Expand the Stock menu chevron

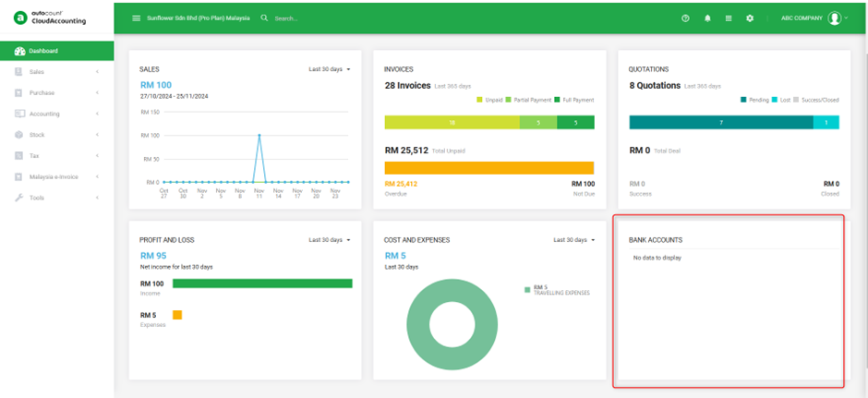(98, 135)
